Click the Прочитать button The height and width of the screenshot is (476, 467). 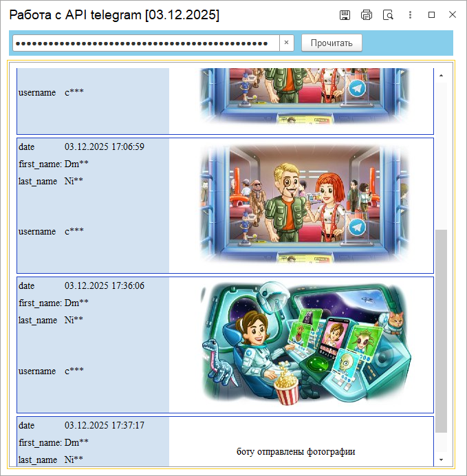[332, 43]
